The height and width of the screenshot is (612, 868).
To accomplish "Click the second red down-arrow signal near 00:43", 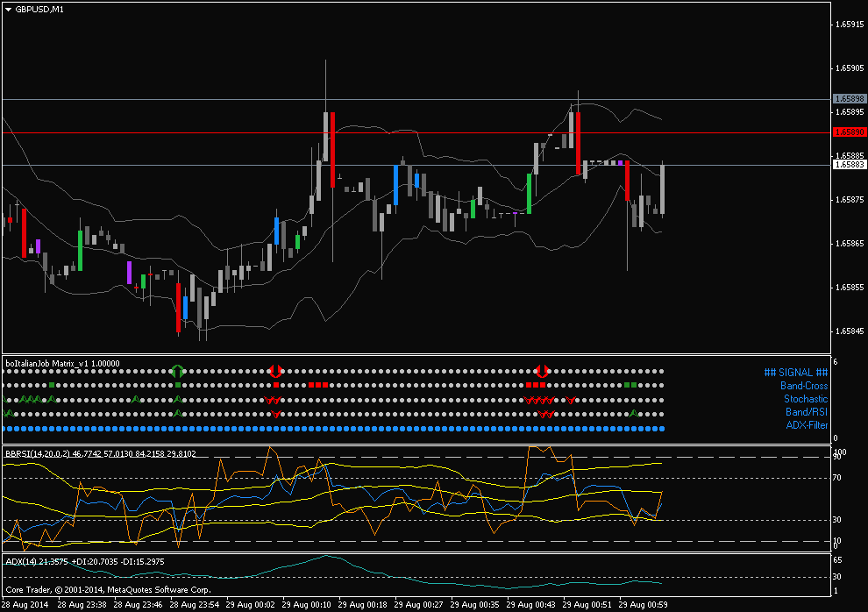I will tap(542, 371).
